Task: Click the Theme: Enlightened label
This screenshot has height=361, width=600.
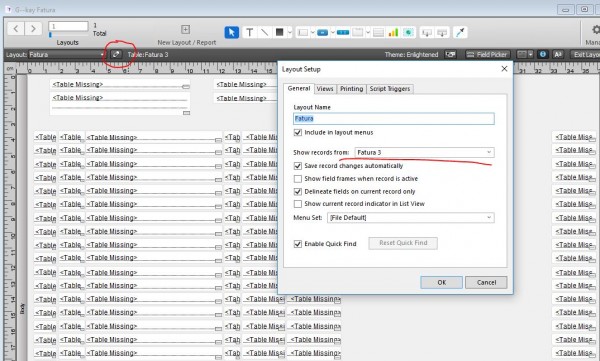Action: [x=411, y=55]
